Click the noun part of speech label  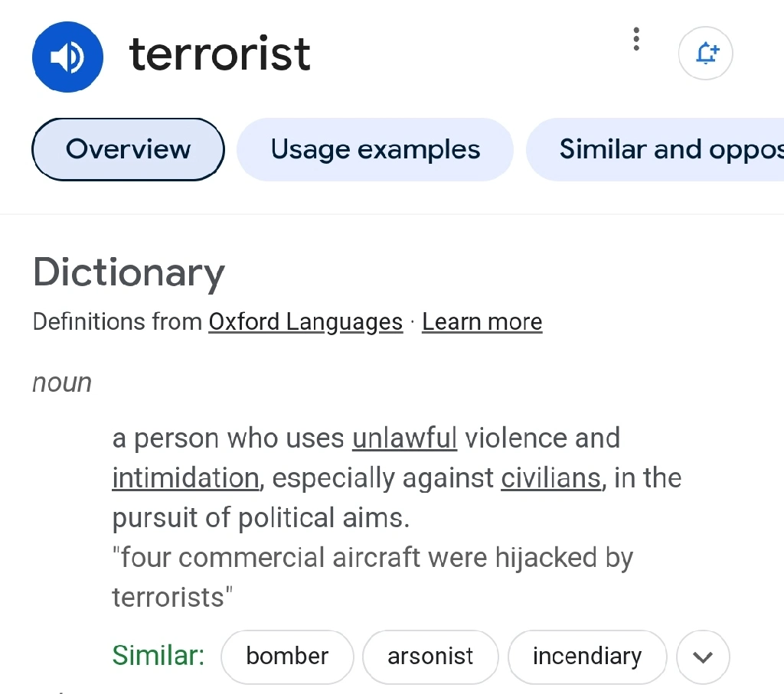tap(62, 383)
